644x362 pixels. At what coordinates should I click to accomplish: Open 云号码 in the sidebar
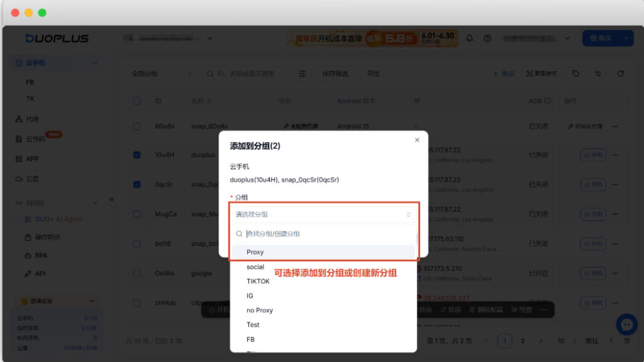(31, 139)
